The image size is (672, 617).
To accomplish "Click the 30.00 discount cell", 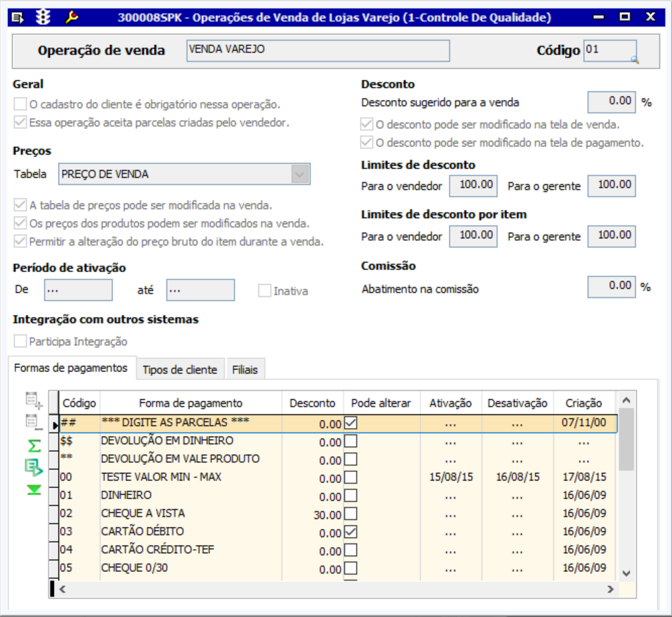I will (x=312, y=514).
